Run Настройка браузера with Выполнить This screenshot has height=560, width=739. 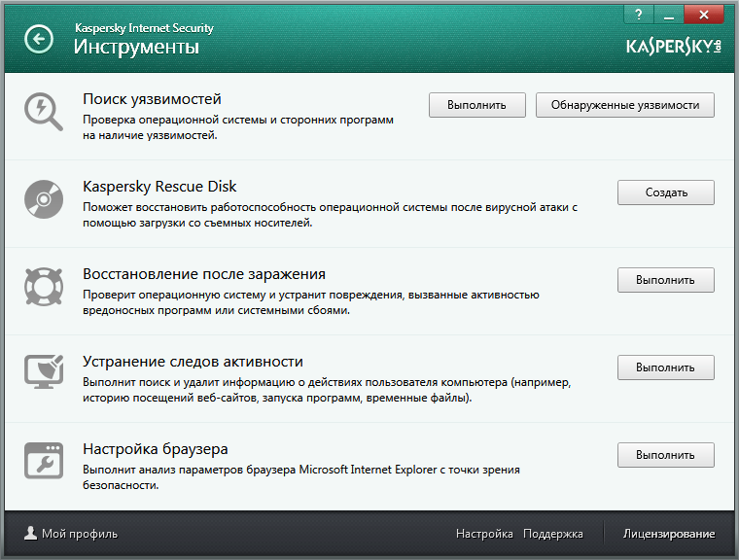click(x=666, y=455)
